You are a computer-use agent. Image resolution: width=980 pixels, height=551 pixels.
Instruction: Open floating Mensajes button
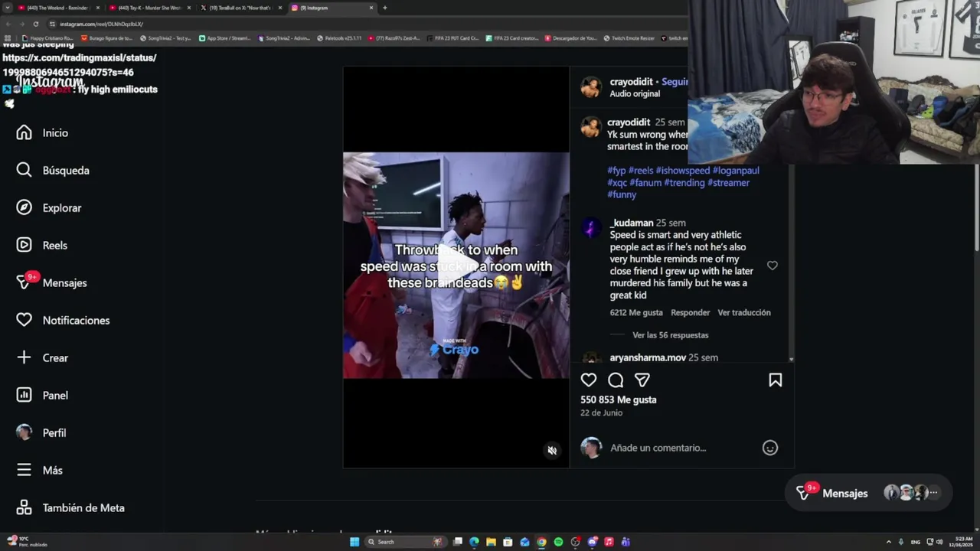[868, 493]
